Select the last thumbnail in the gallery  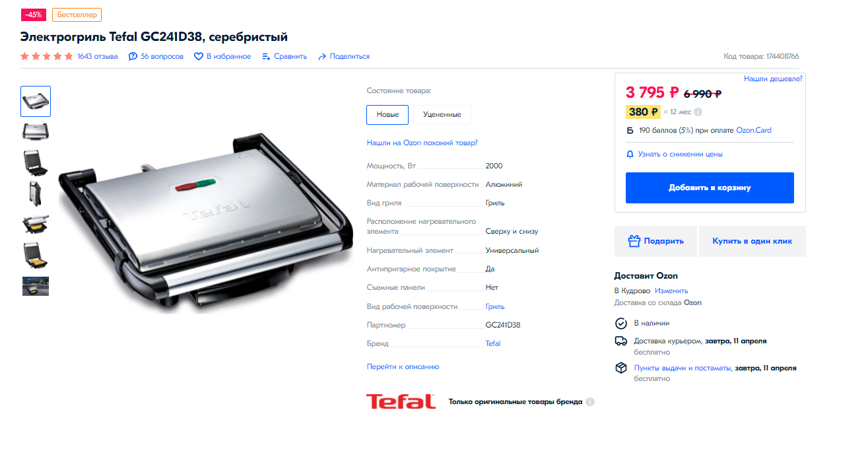(36, 286)
